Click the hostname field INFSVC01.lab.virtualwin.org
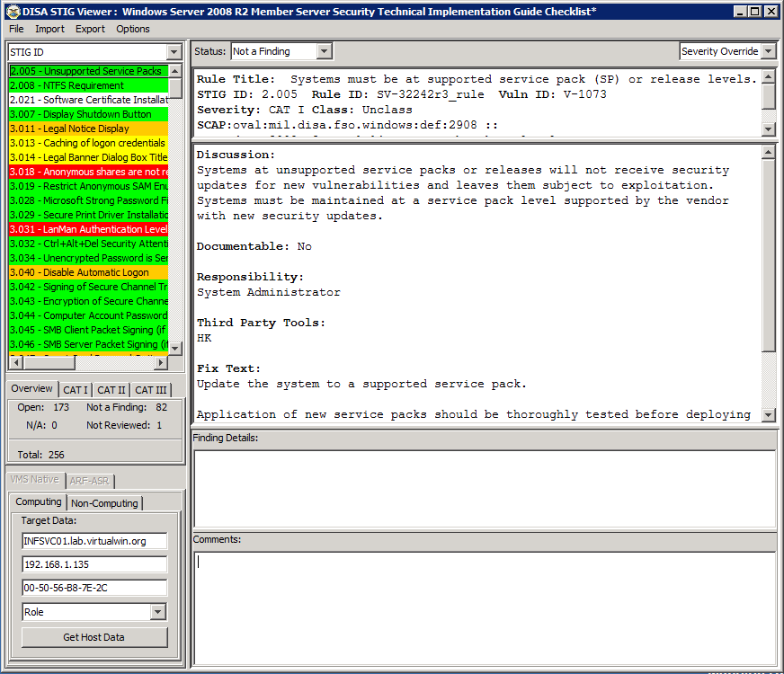The image size is (784, 674). pyautogui.click(x=94, y=541)
